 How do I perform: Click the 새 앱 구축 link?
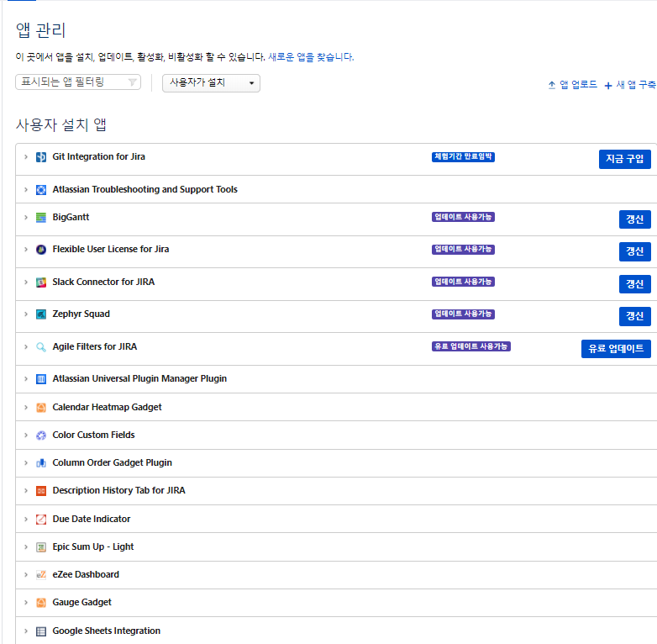click(x=631, y=85)
